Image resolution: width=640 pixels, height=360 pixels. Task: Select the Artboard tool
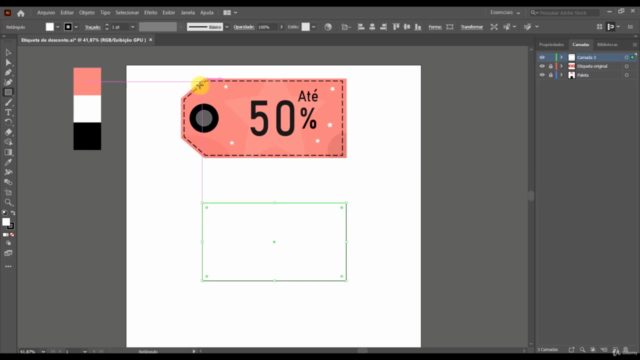click(8, 192)
